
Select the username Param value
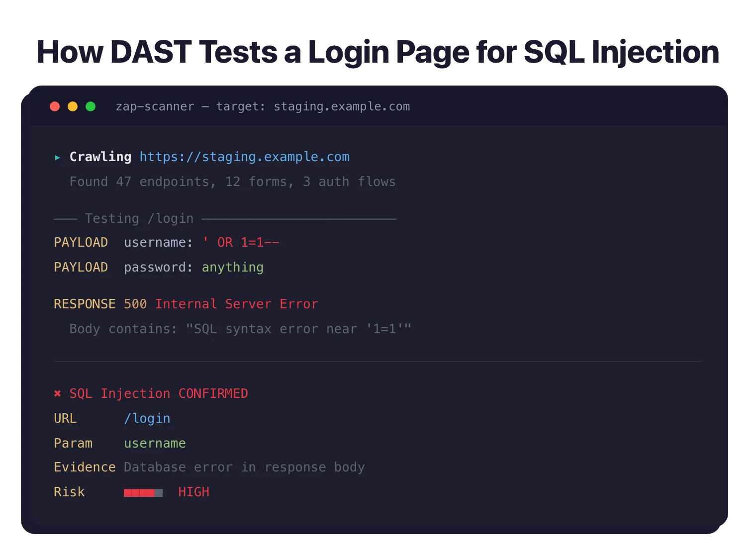click(x=155, y=443)
